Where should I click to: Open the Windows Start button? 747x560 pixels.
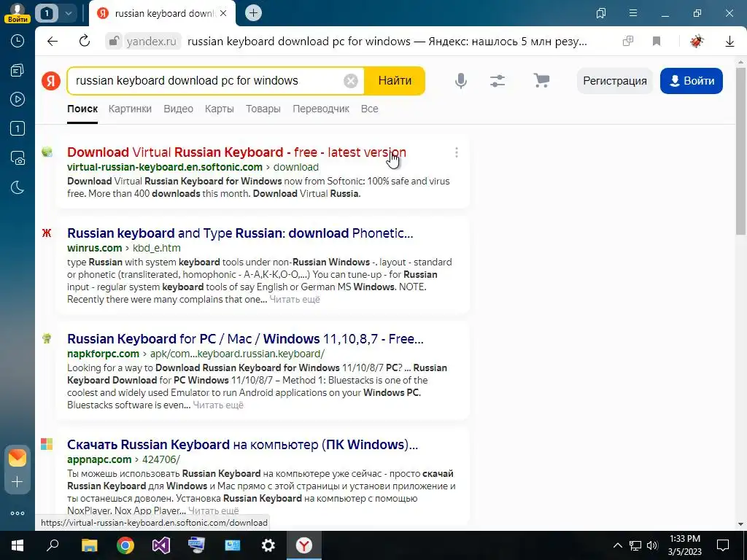tap(18, 545)
